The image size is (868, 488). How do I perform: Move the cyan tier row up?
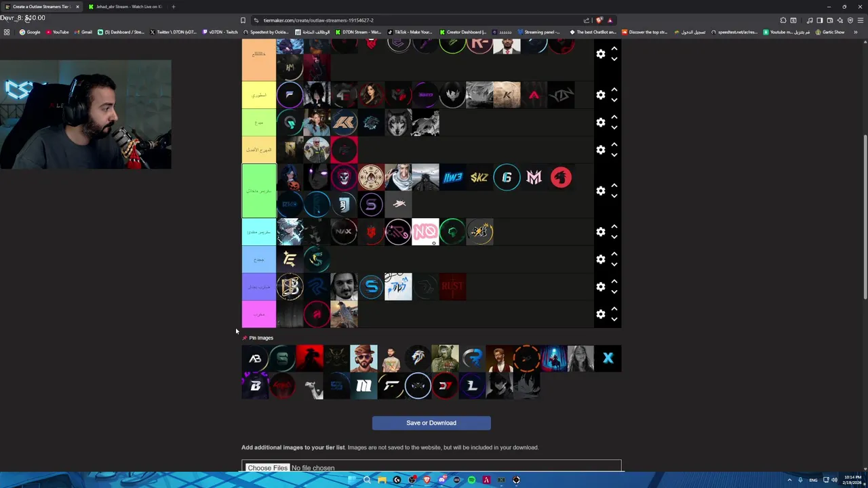point(614,227)
